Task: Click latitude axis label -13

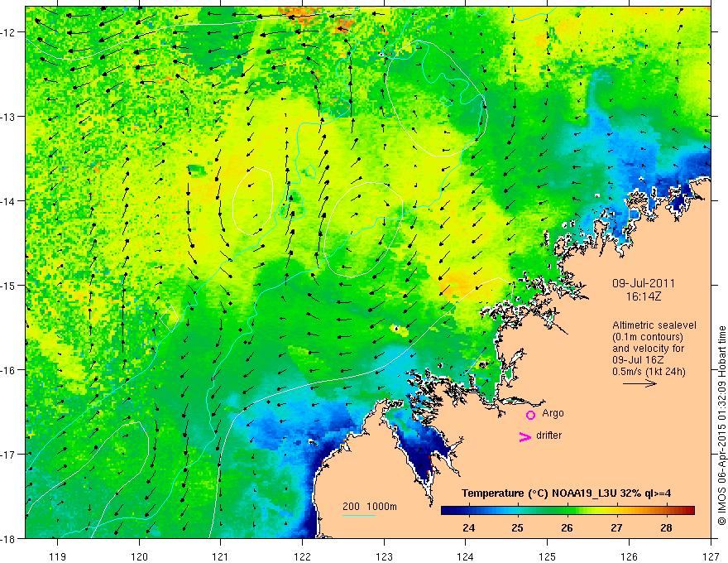Action: coord(8,116)
